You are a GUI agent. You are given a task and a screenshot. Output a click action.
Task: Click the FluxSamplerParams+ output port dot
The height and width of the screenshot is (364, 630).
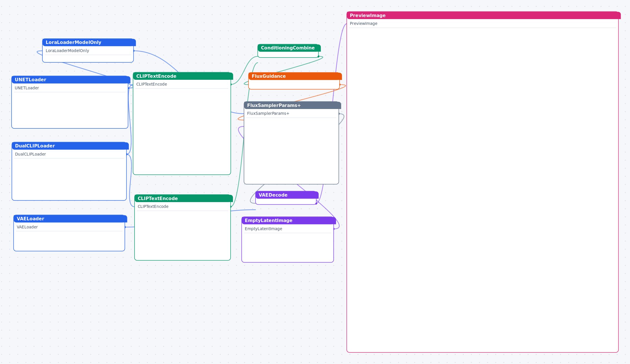(x=339, y=114)
